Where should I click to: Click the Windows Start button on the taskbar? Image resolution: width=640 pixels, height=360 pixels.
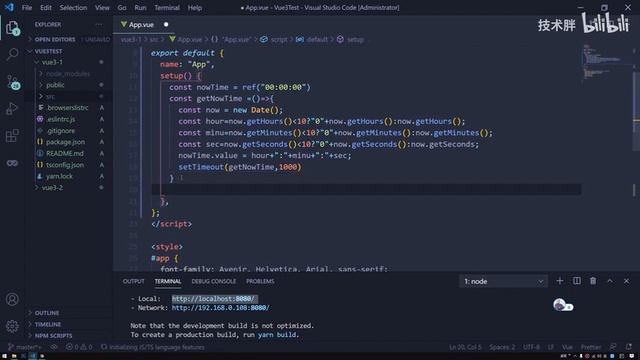pyautogui.click(x=4, y=356)
